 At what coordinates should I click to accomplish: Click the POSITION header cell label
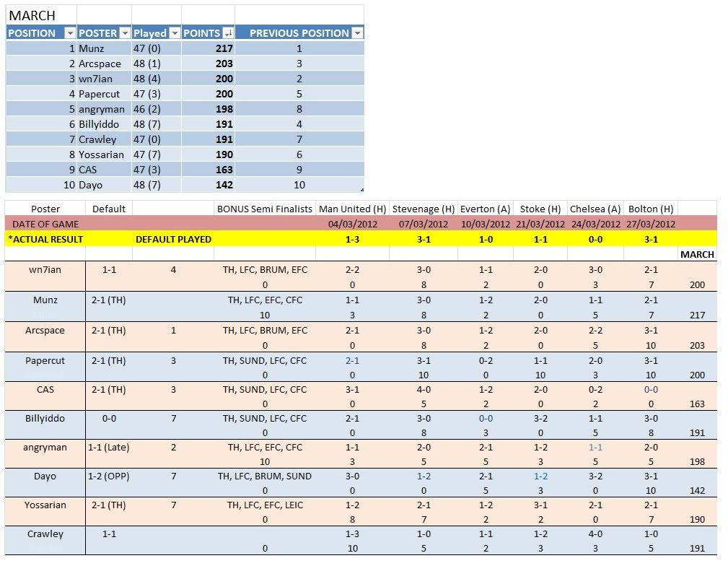[x=32, y=33]
